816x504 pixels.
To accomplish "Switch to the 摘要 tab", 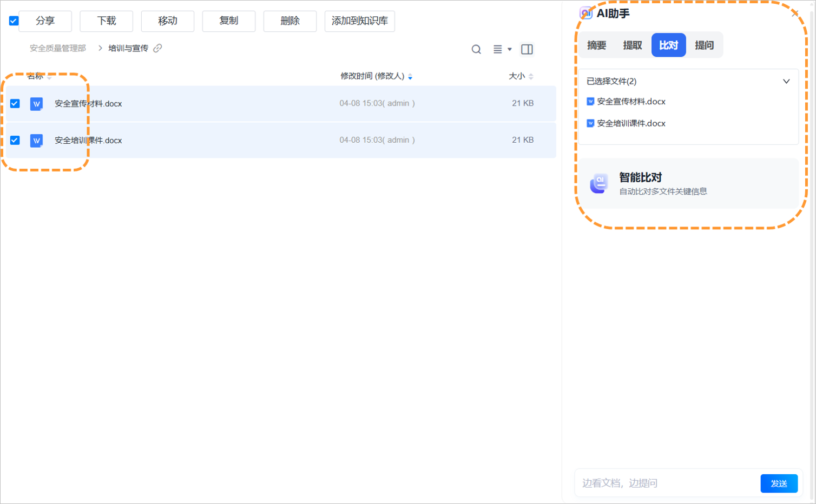I will point(596,45).
